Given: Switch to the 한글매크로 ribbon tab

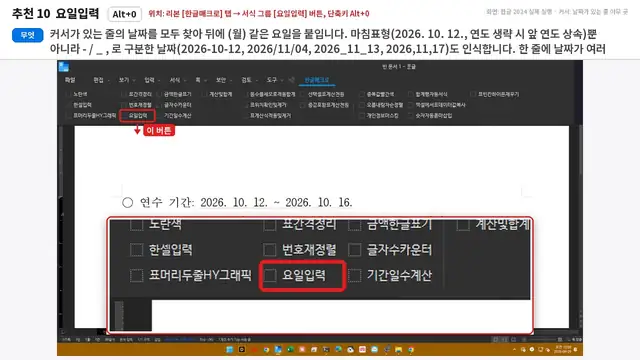Looking at the screenshot, I should (x=317, y=80).
